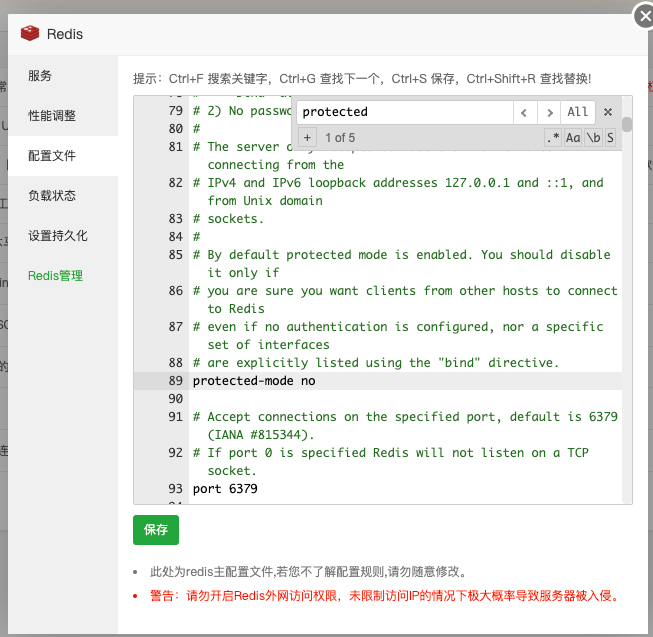
Task: Go to previous search match arrow
Action: pos(524,112)
